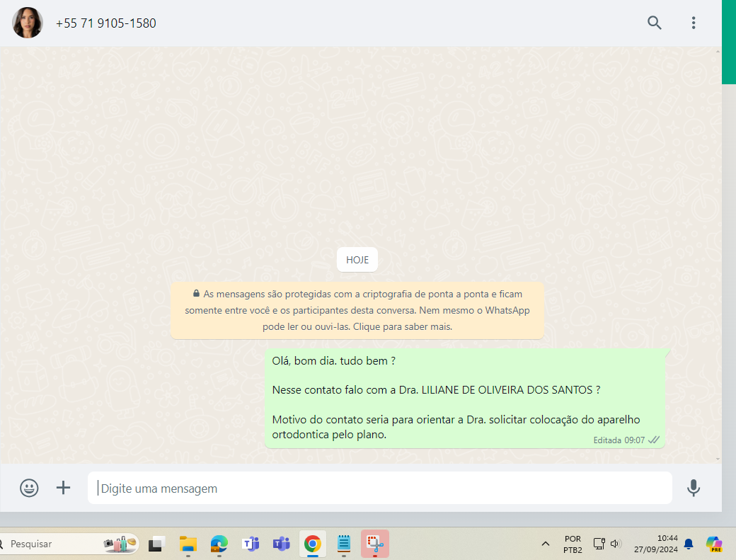Open the second Microsoft Teams taskbar icon

(x=282, y=544)
